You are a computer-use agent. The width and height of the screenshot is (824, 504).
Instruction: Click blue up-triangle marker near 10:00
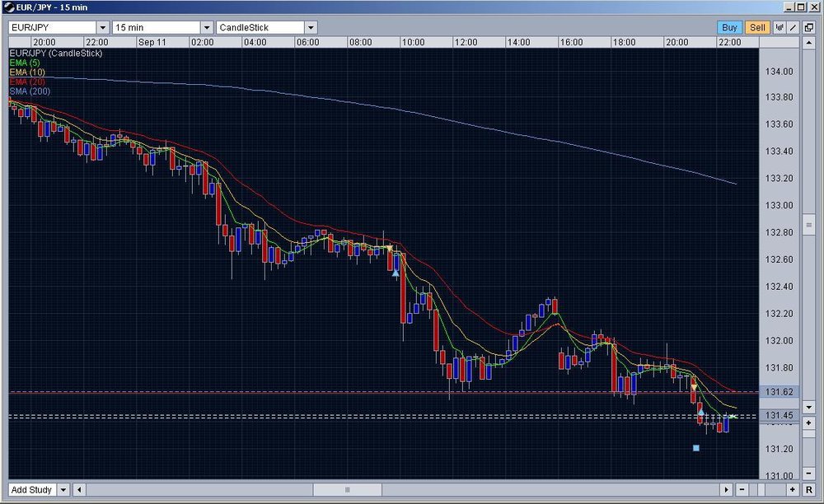(396, 273)
